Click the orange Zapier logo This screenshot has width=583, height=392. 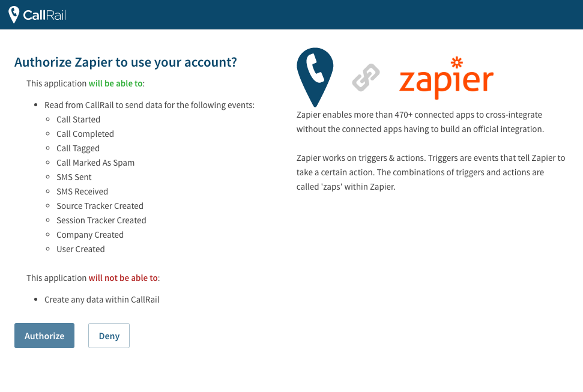pyautogui.click(x=446, y=78)
